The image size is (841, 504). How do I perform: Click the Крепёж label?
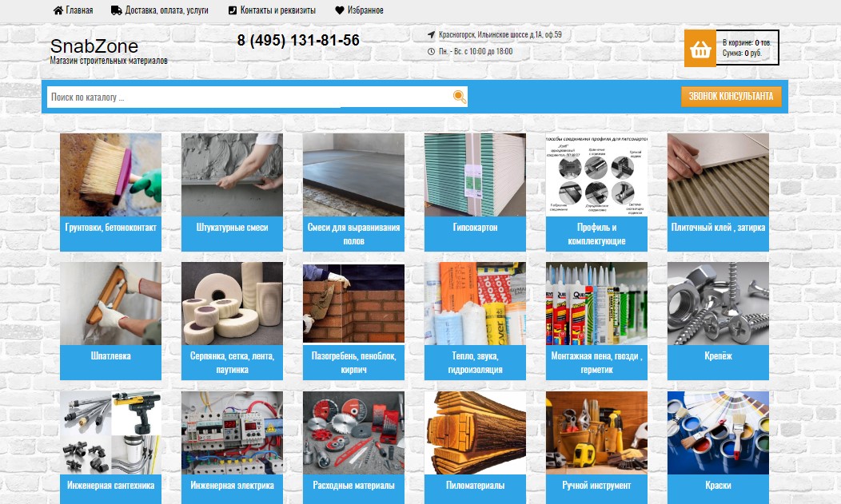(718, 356)
